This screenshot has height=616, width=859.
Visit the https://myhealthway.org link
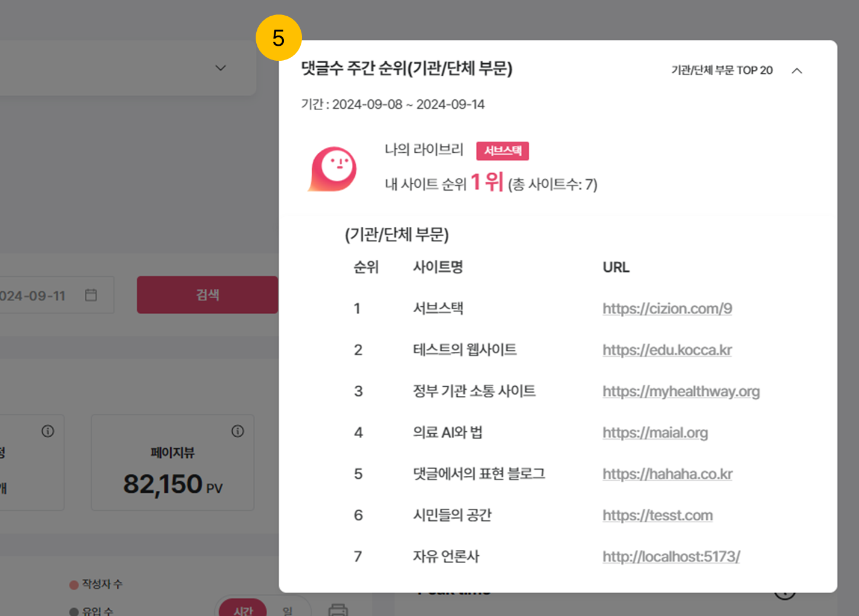tap(681, 392)
